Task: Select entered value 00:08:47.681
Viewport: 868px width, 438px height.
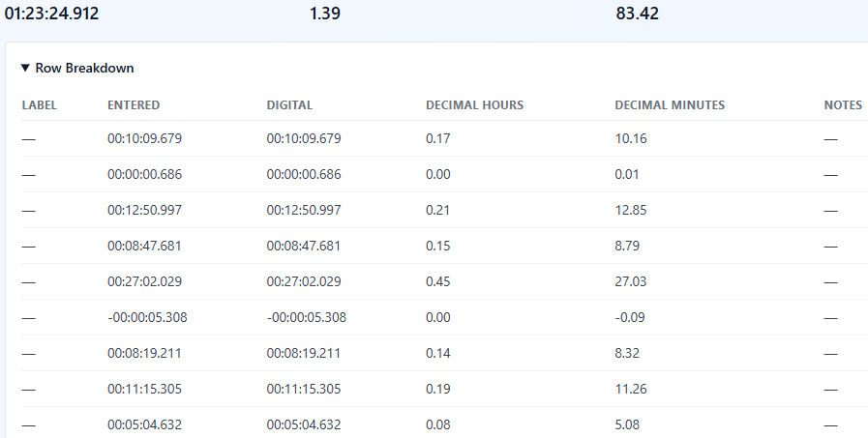Action: (x=144, y=246)
